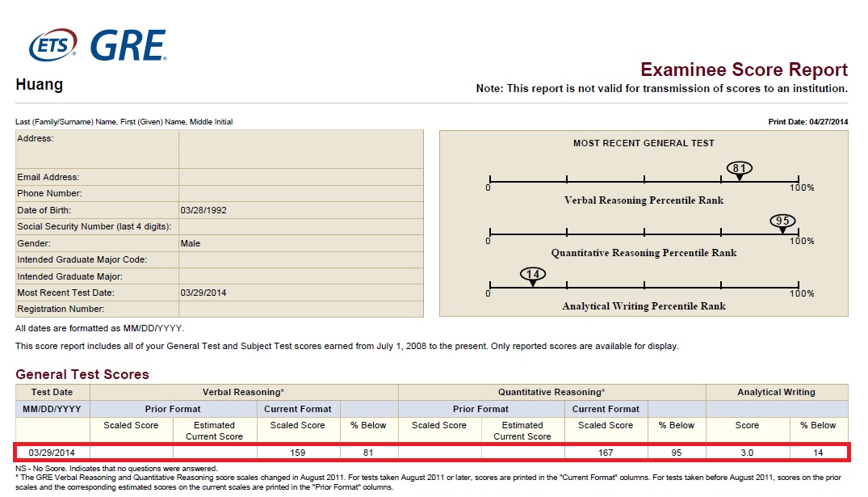868x497 pixels.
Task: Click the GRE wordmark logo
Action: (128, 45)
